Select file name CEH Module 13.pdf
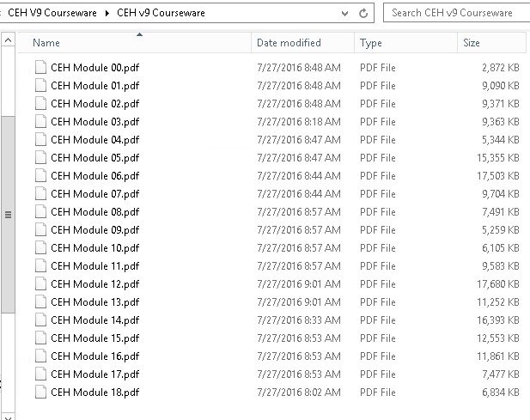Screen dimensions: 530x420 tap(95, 302)
